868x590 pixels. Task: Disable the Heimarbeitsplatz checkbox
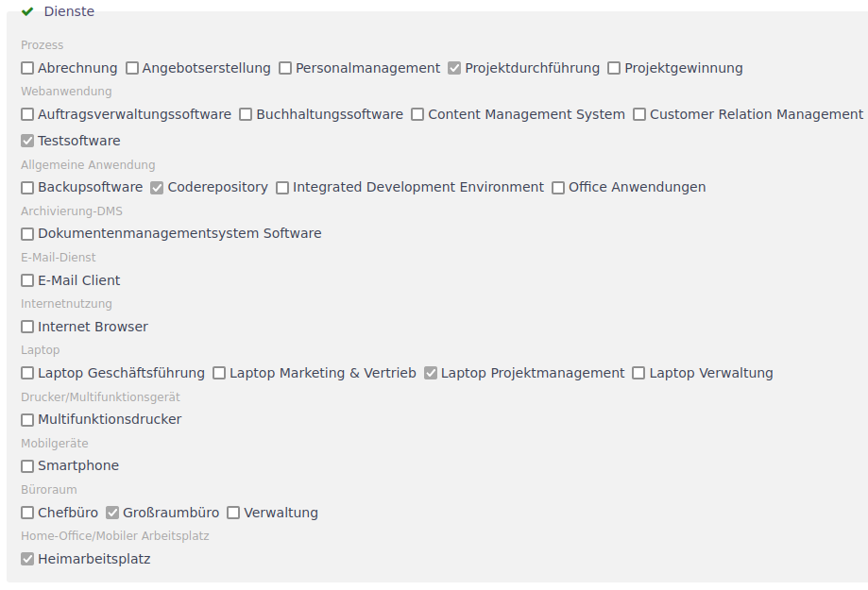tap(27, 559)
